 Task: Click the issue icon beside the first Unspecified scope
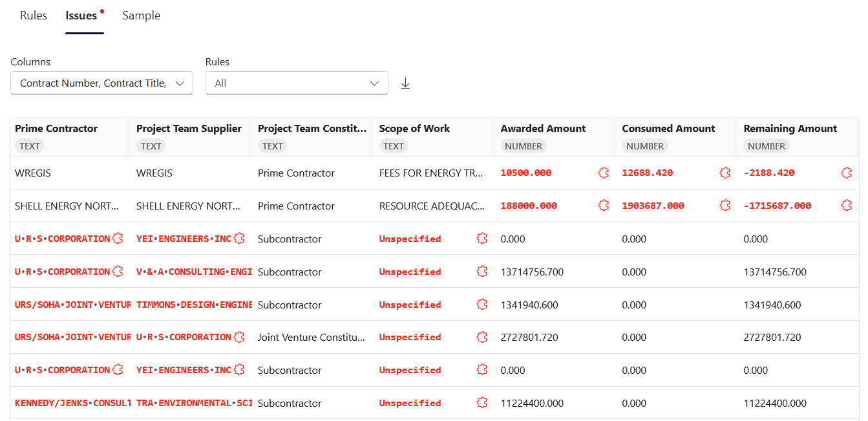482,238
